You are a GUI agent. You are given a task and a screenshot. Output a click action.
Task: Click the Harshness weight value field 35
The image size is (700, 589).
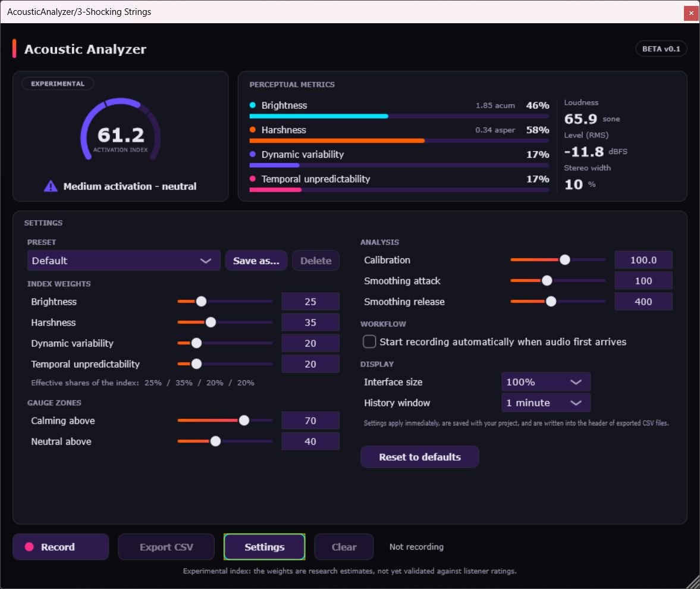tap(310, 322)
